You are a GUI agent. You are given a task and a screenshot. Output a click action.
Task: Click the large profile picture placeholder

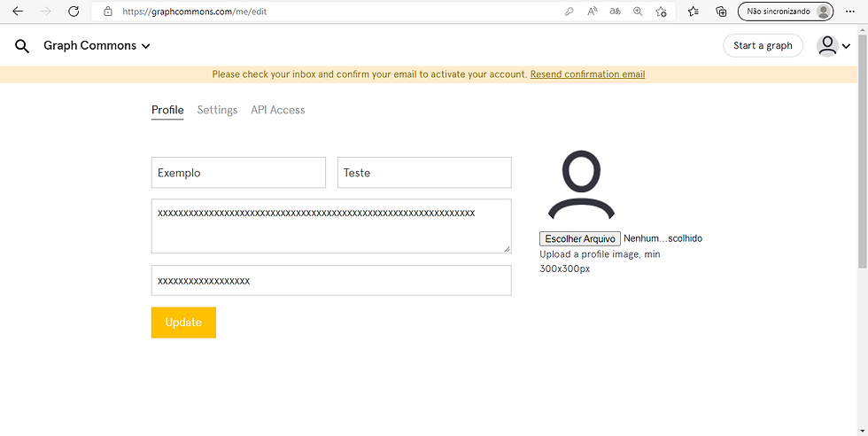(x=581, y=185)
